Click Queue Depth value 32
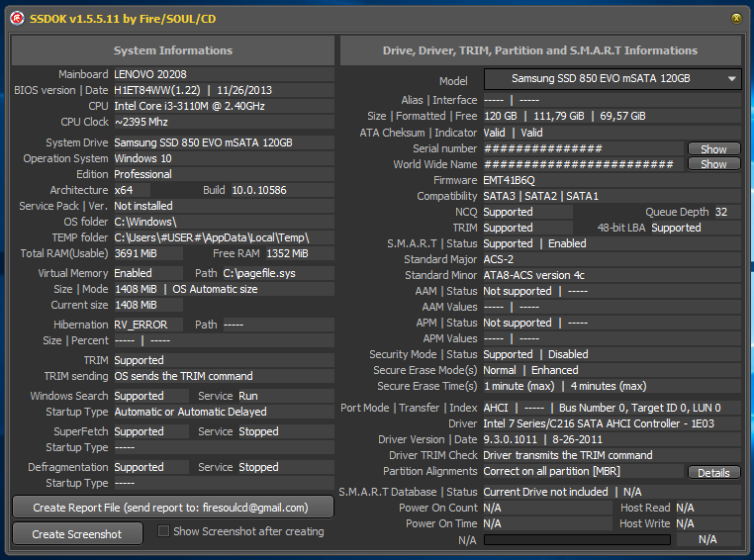The width and height of the screenshot is (754, 560). point(721,212)
